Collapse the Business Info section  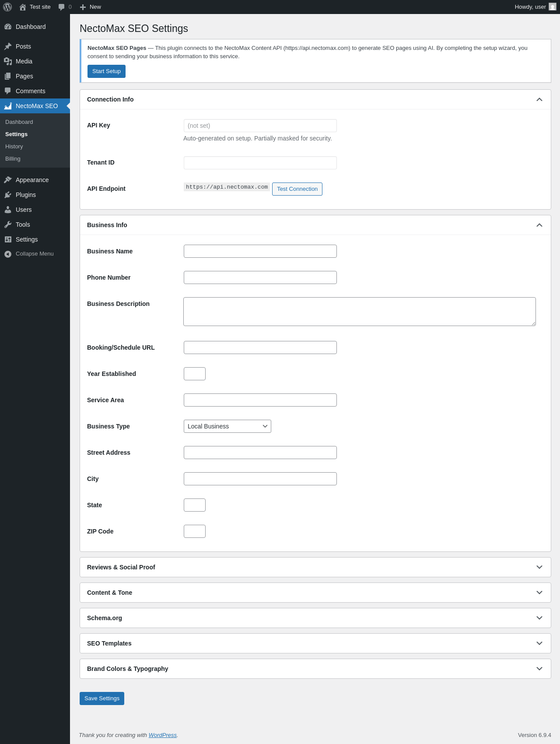539,225
